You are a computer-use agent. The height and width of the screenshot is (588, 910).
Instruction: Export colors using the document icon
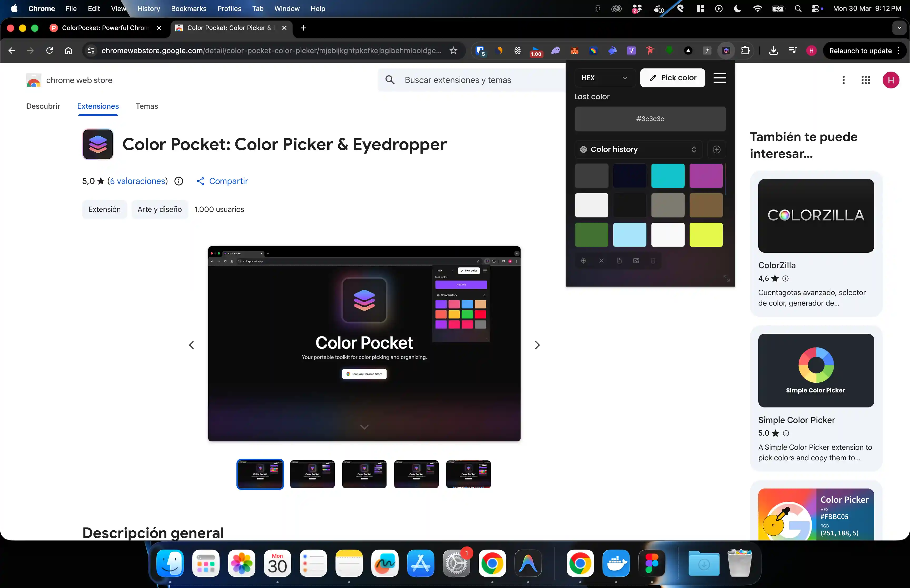pyautogui.click(x=619, y=261)
